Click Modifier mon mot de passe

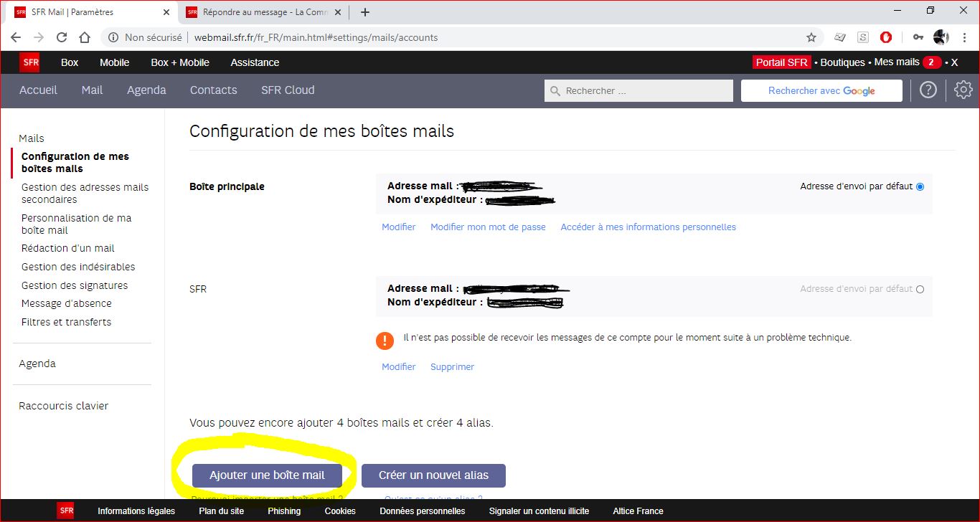point(488,227)
